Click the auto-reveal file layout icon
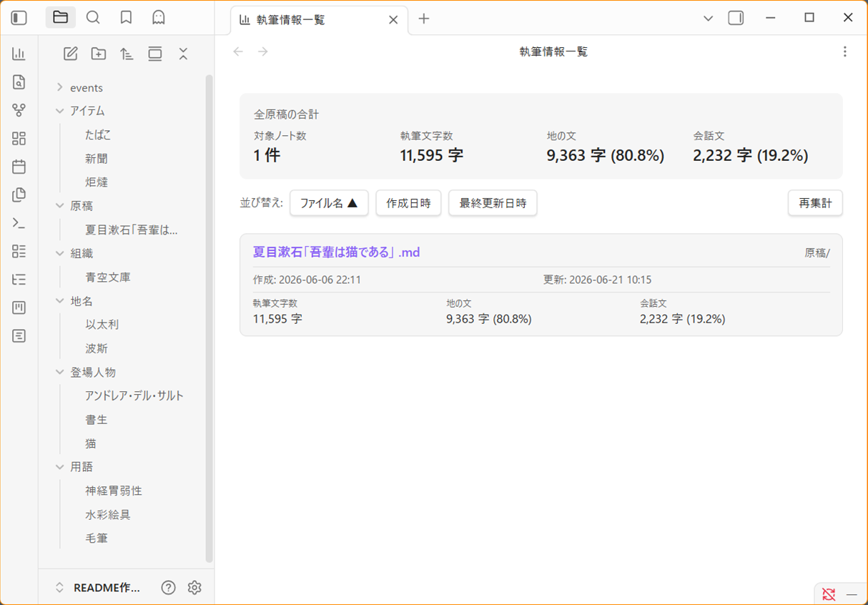The width and height of the screenshot is (868, 605). tap(155, 54)
